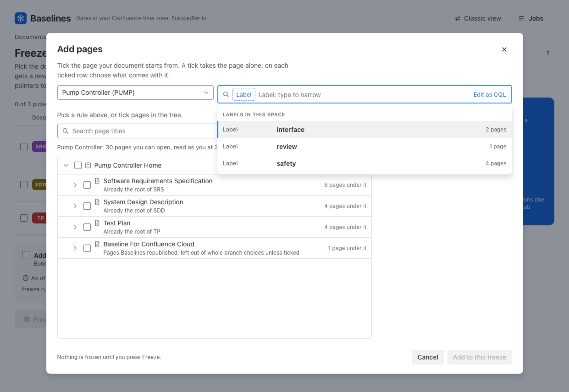Viewport: 569px width, 392px height.
Task: Open the Pump Controller (PUMP) space dropdown
Action: tap(135, 93)
